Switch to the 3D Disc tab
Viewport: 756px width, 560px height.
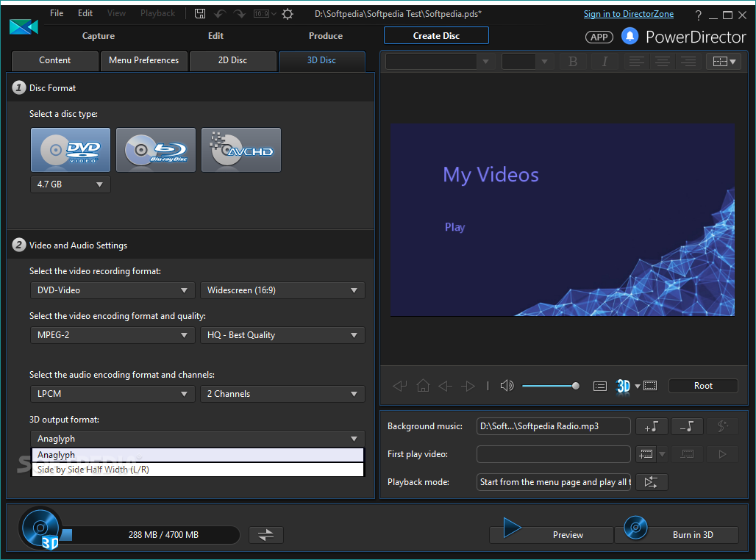(321, 60)
